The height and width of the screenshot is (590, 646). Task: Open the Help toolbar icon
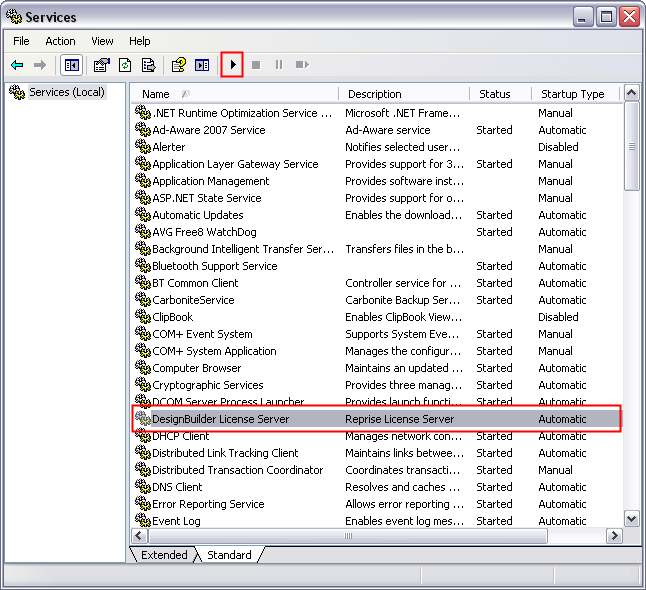(178, 65)
